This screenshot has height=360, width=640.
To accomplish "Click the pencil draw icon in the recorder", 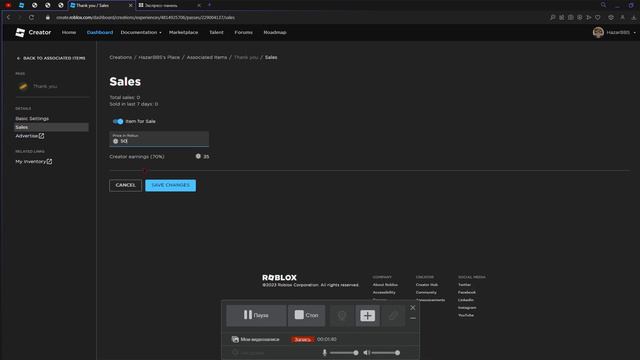I will (x=393, y=316).
